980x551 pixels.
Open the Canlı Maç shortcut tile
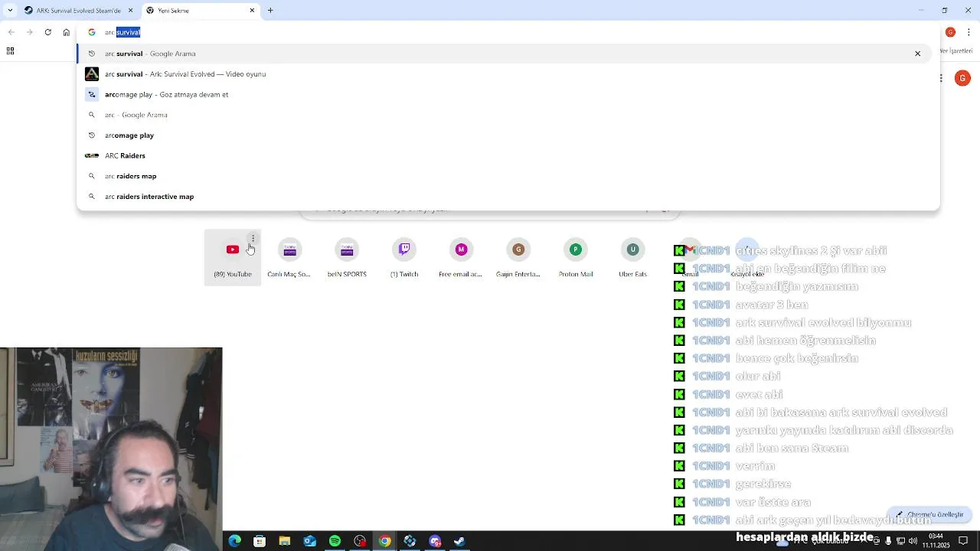click(289, 258)
